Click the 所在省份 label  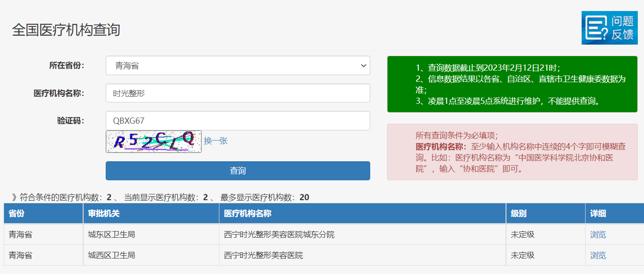(x=66, y=66)
